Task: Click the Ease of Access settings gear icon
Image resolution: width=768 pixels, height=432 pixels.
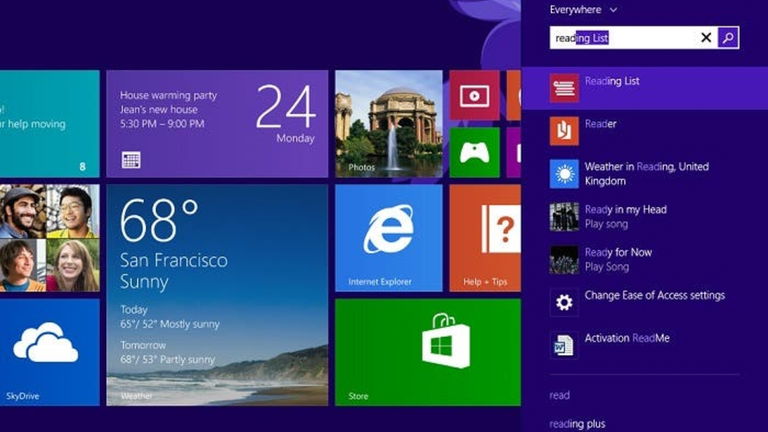Action: (564, 302)
